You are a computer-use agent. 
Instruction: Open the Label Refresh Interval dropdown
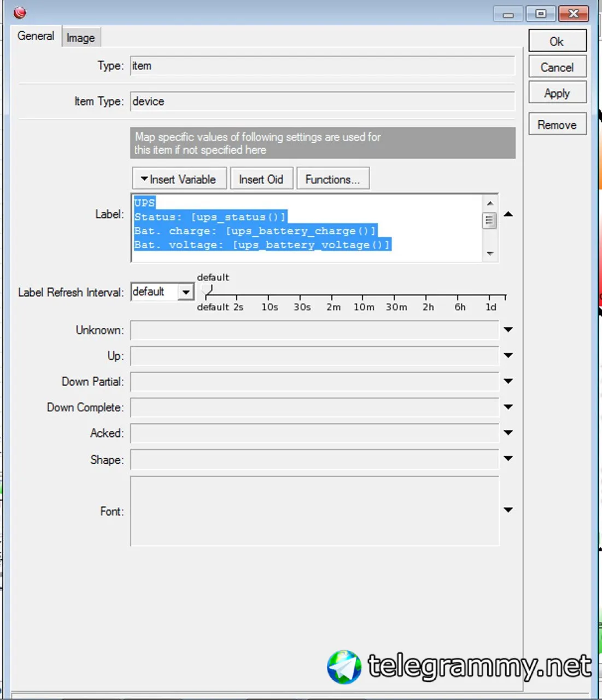[186, 292]
